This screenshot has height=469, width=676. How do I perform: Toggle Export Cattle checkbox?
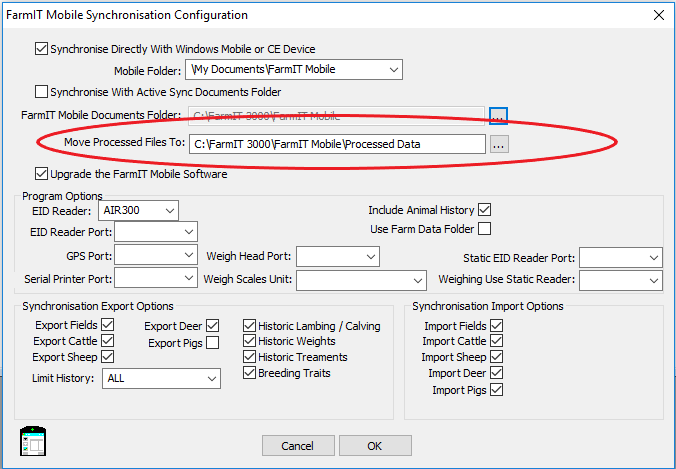[x=108, y=341]
